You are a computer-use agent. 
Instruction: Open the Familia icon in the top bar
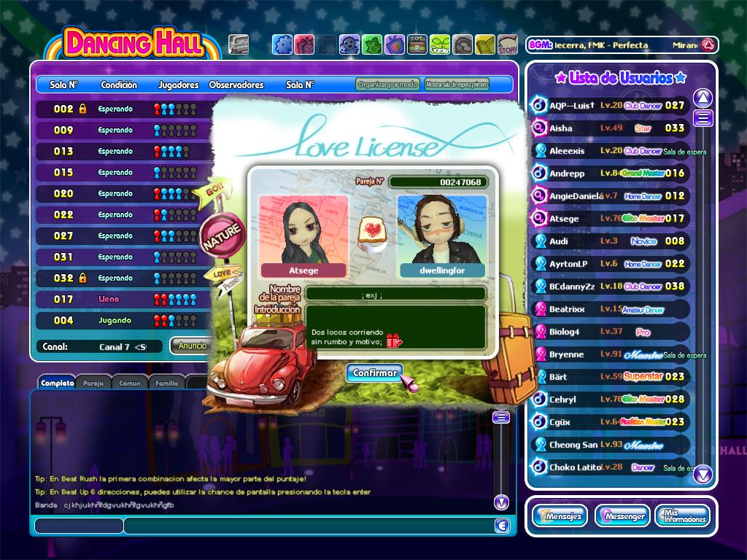[x=239, y=44]
